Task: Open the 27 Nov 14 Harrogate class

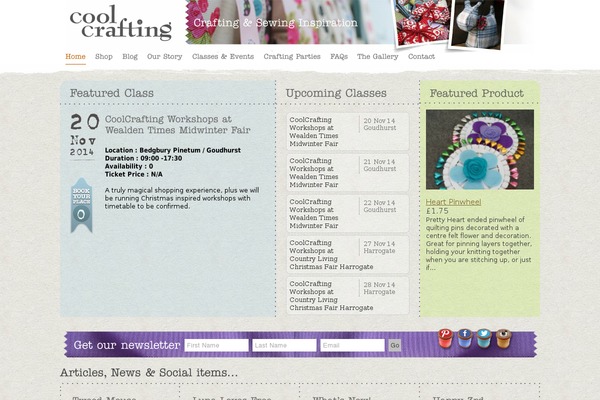Action: click(343, 254)
